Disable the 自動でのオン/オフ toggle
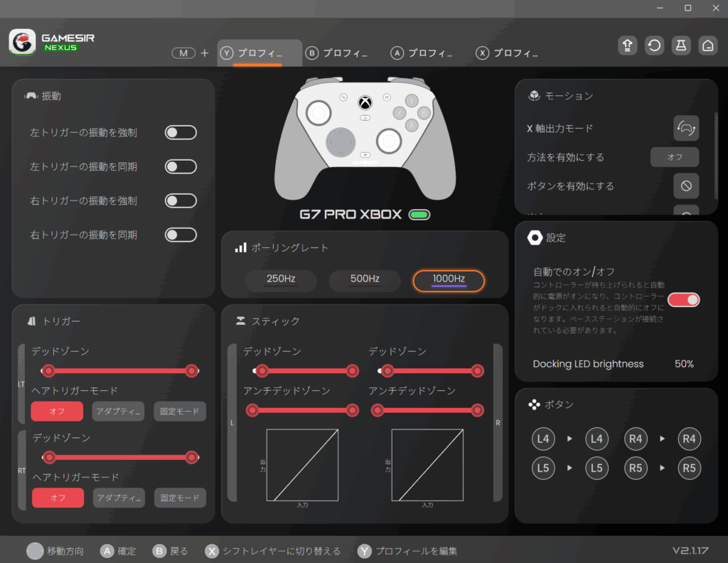This screenshot has height=563, width=728. pos(683,299)
